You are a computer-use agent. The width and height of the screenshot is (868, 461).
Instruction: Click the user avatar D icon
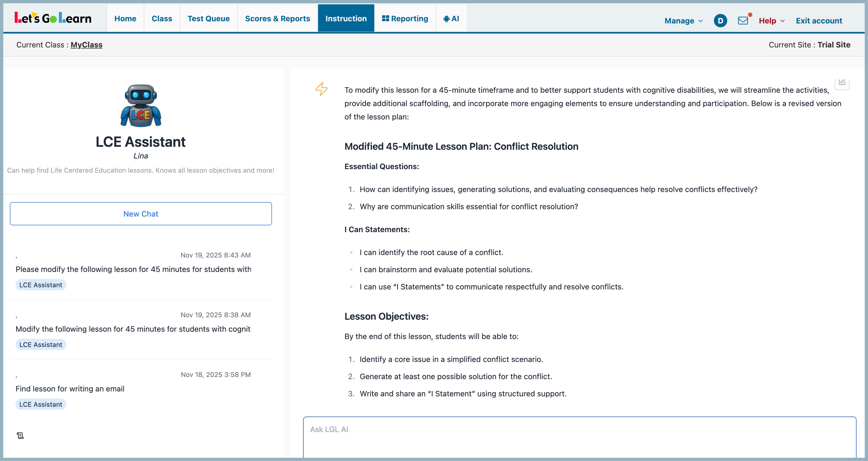tap(720, 20)
